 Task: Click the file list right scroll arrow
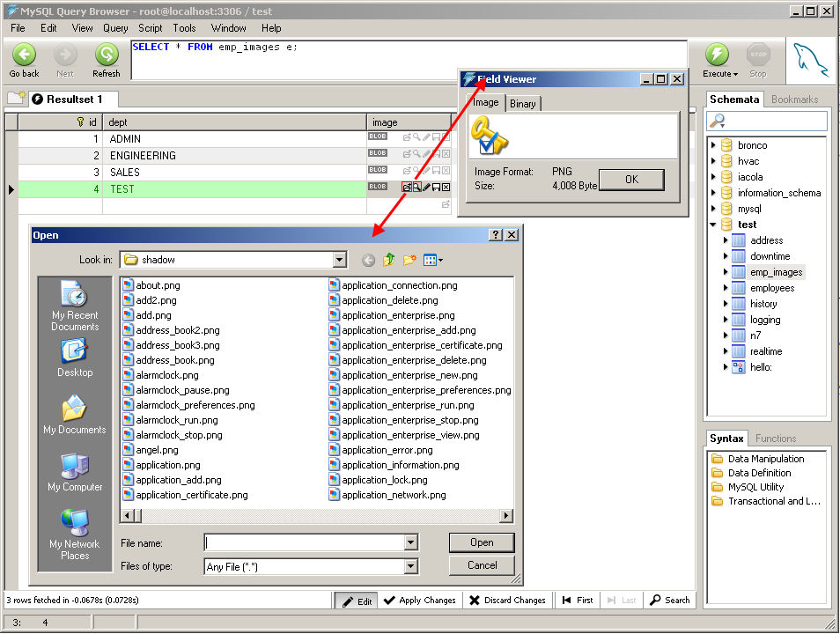click(506, 515)
